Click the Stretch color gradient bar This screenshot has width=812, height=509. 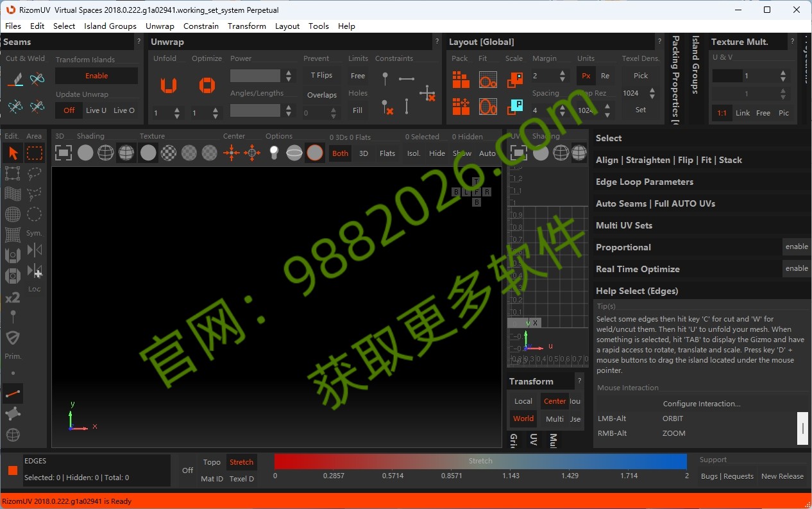[x=480, y=461]
